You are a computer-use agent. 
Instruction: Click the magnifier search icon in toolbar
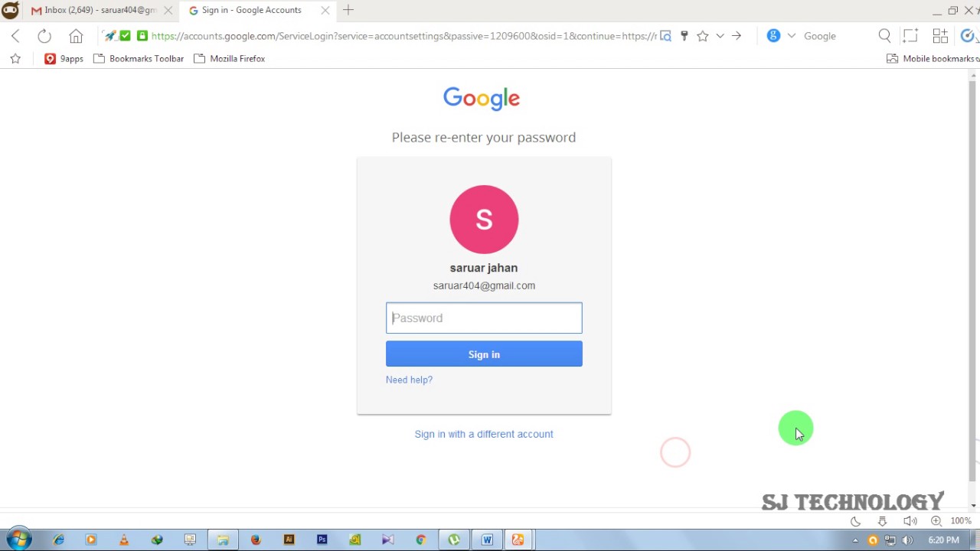pos(885,36)
